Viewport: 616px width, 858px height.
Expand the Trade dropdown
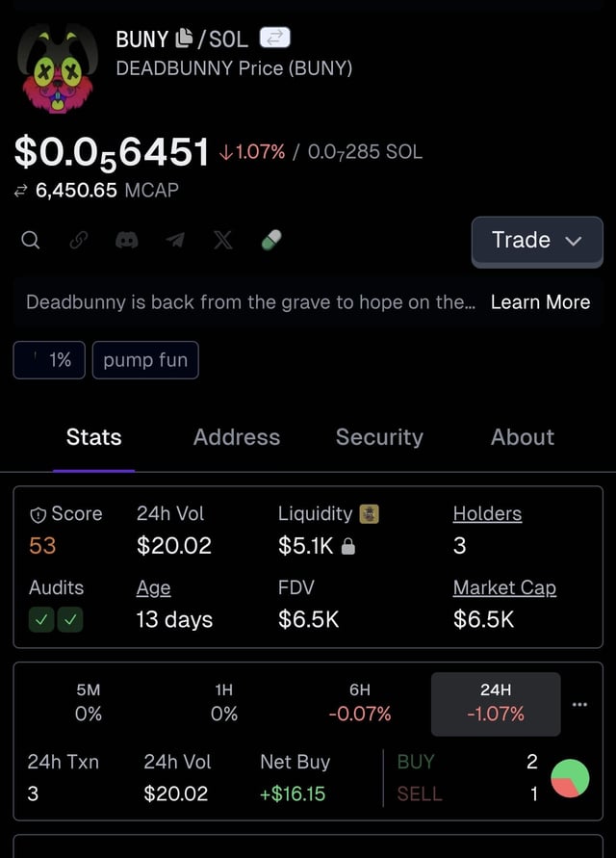(536, 241)
